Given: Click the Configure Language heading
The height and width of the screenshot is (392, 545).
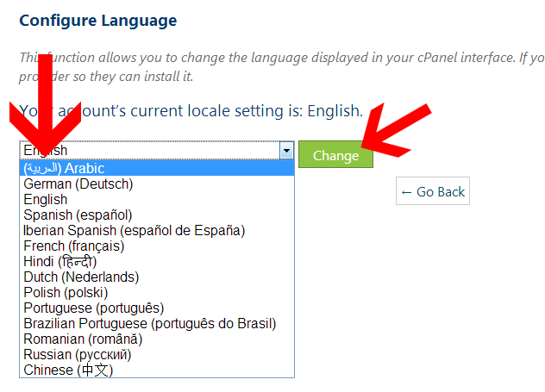Looking at the screenshot, I should coord(98,20).
